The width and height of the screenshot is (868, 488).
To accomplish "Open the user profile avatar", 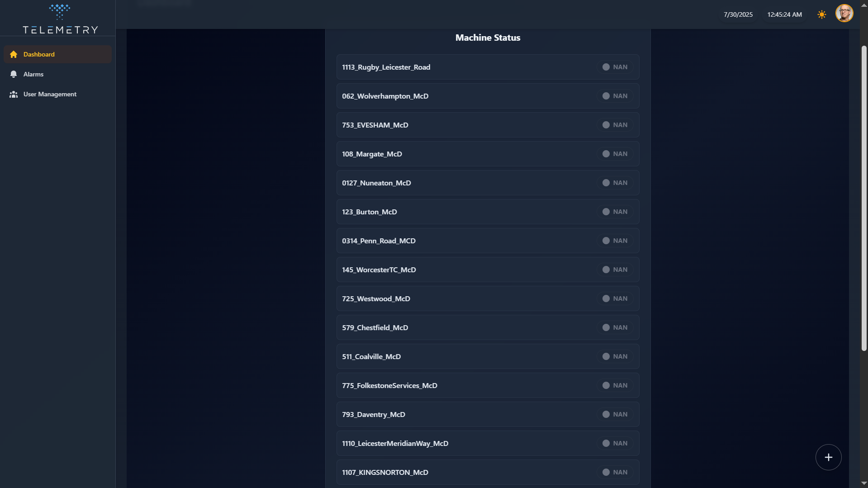I will 844,14.
